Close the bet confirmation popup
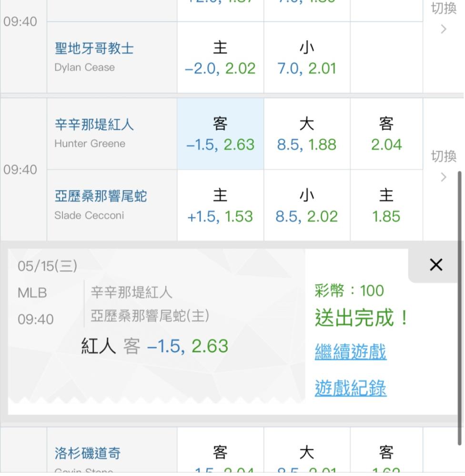The image size is (465, 476). click(436, 265)
